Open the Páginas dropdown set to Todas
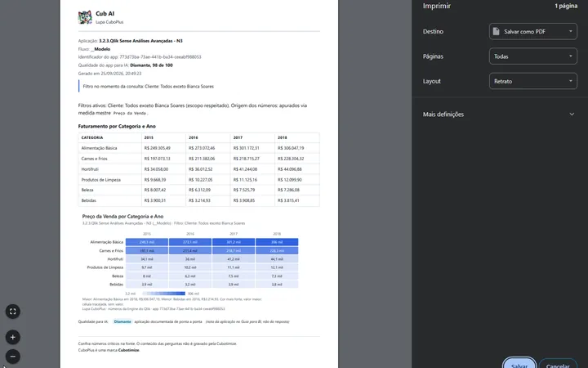Screen dimensions: 588x368 532,56
